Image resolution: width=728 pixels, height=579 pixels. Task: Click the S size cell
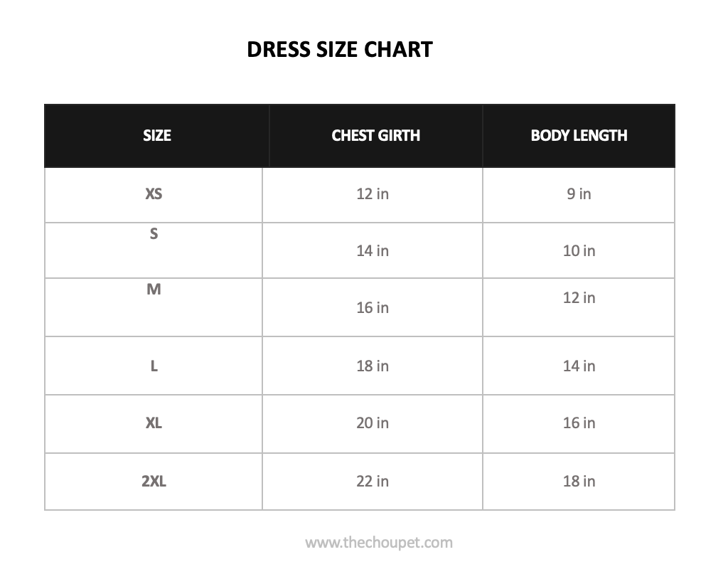[x=154, y=234]
